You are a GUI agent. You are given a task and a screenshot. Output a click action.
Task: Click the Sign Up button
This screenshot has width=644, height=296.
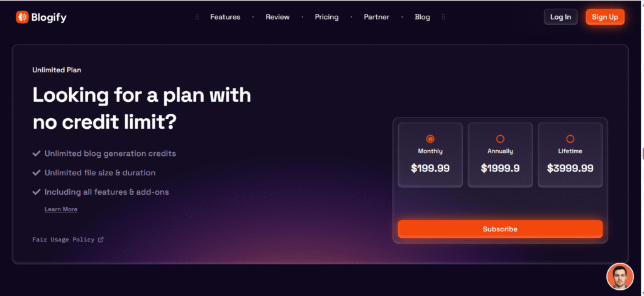coord(604,17)
